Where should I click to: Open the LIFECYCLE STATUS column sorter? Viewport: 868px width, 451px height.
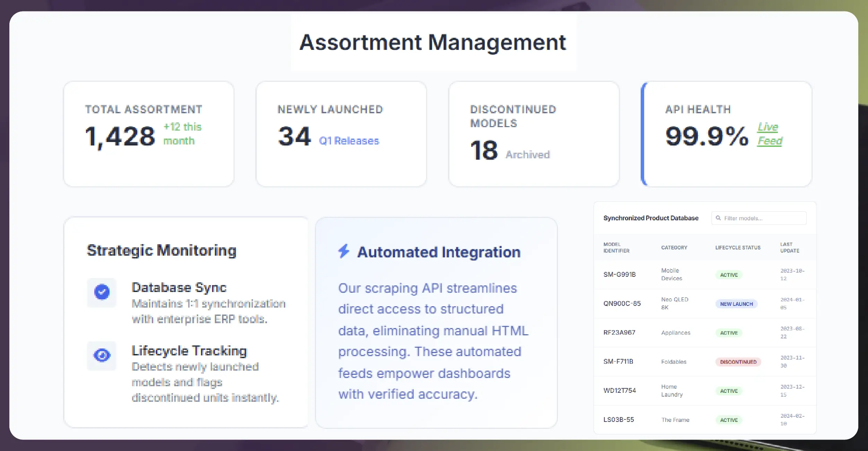(x=737, y=247)
